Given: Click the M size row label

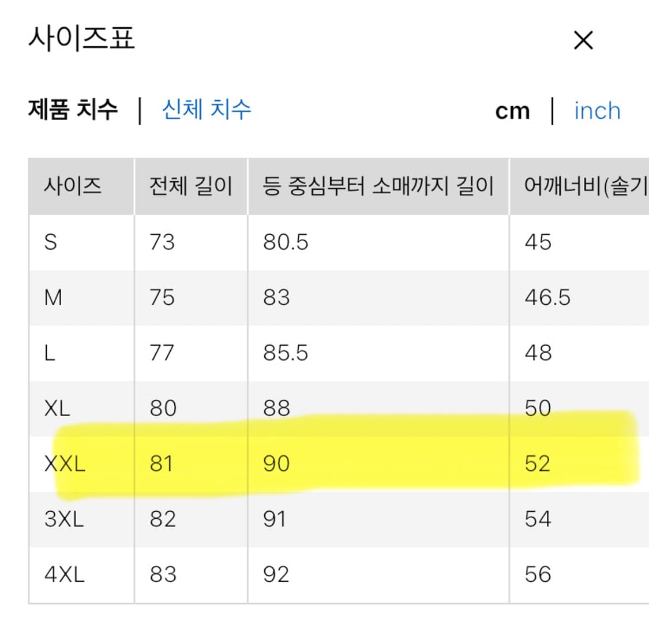Looking at the screenshot, I should coord(54,297).
